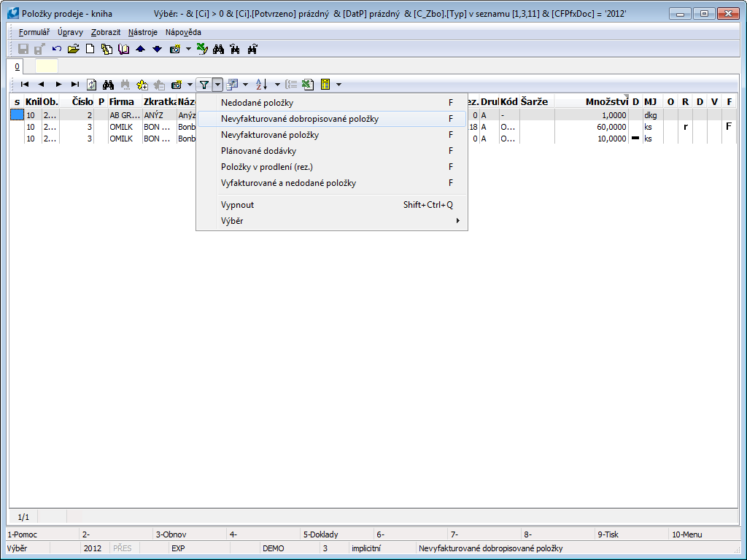The image size is (747, 560).
Task: Select Položky v prodlení (rez.) filter
Action: pos(332,167)
